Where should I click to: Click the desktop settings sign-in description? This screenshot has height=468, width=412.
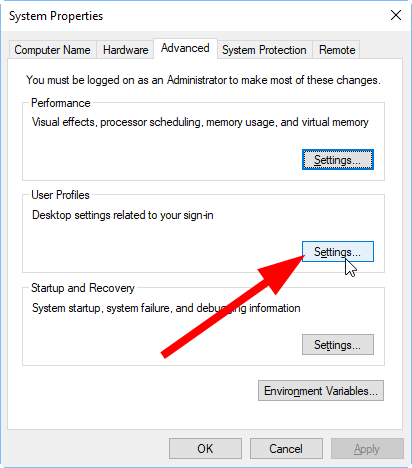coord(123,215)
